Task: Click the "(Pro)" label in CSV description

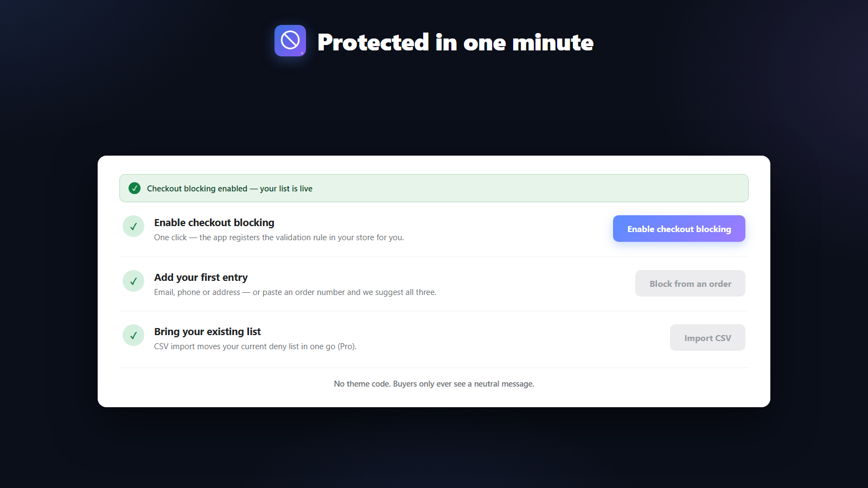Action: 347,346
